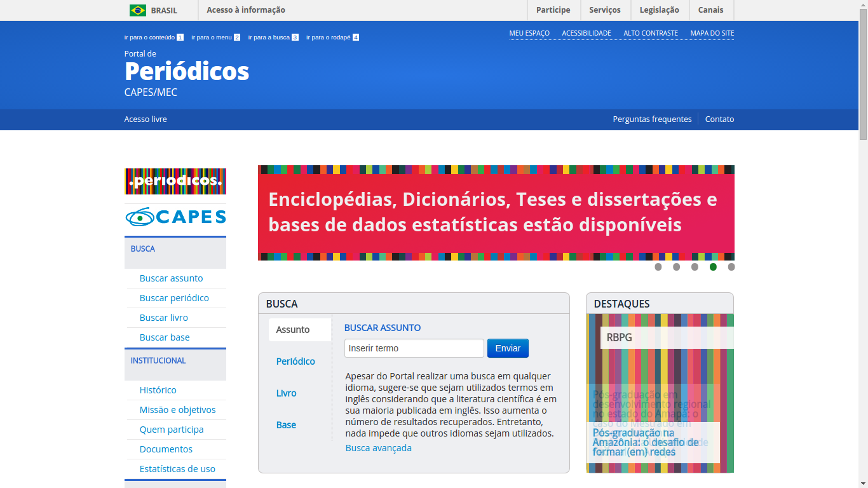
Task: Click Buscar base in sidebar
Action: [x=165, y=337]
